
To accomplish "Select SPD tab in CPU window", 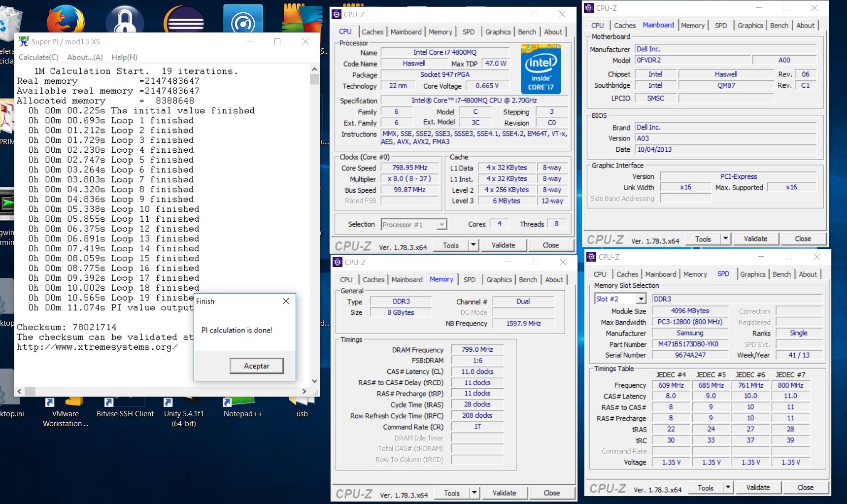I will point(469,32).
